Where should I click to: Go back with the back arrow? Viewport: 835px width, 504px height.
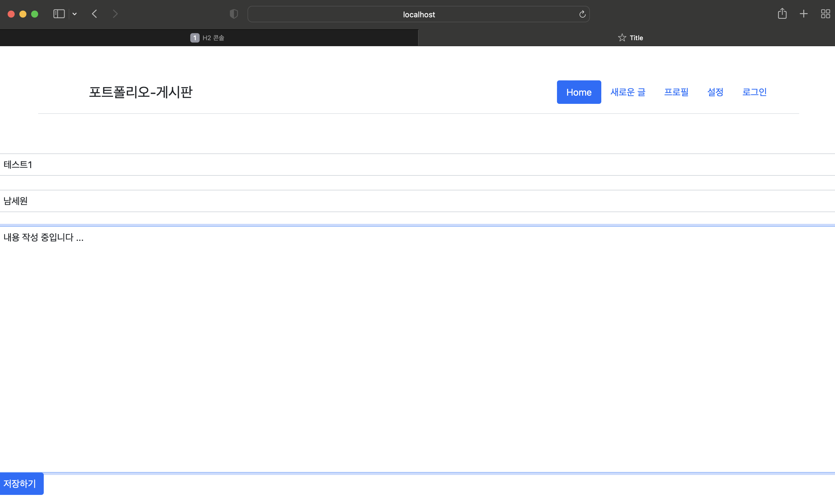click(x=95, y=14)
